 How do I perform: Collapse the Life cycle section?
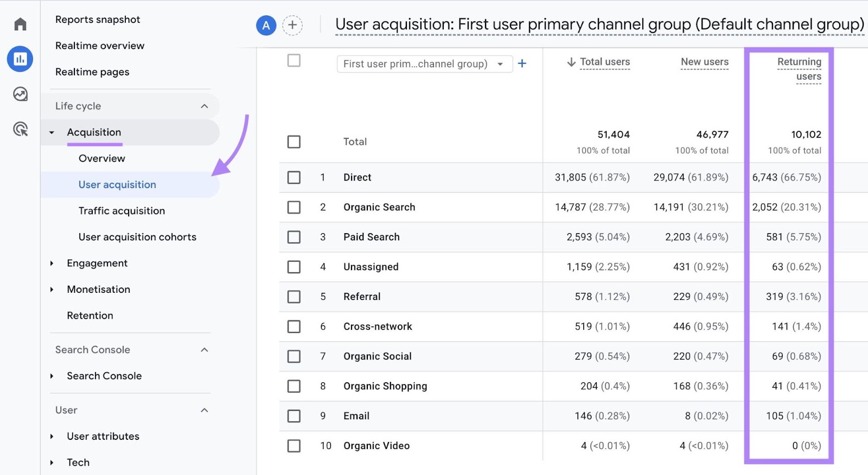204,106
